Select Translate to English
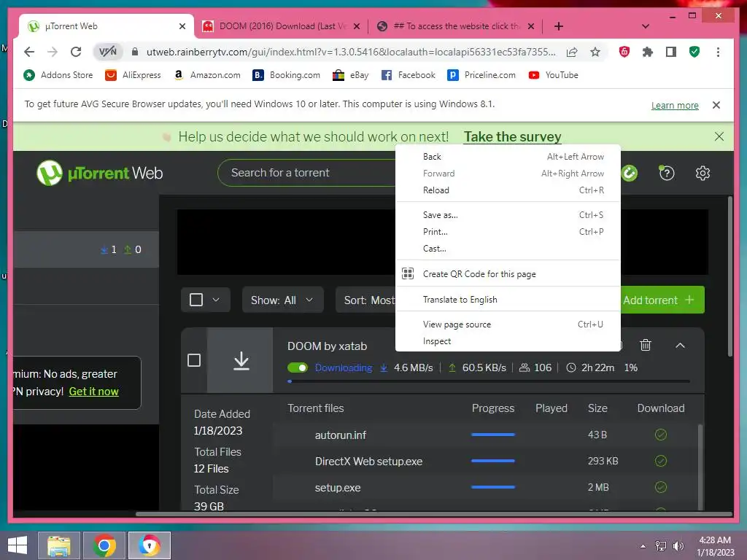Image resolution: width=747 pixels, height=560 pixels. pos(508,299)
